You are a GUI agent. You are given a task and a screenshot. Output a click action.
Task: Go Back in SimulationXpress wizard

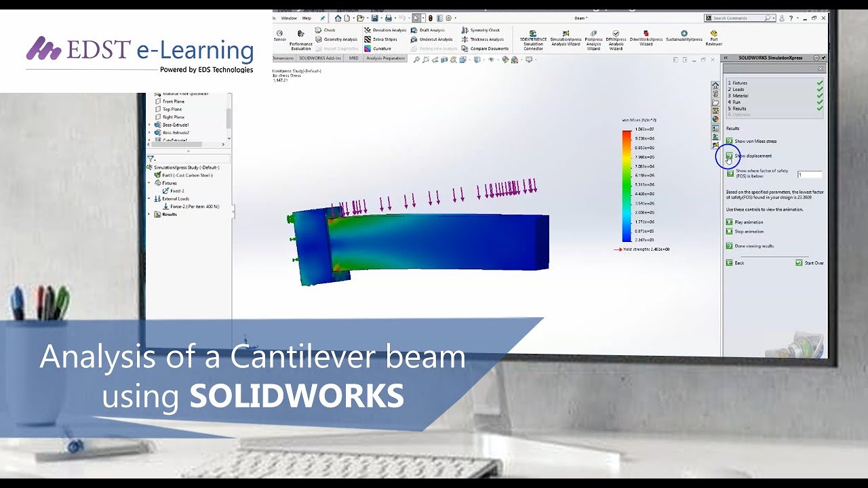pyautogui.click(x=735, y=263)
